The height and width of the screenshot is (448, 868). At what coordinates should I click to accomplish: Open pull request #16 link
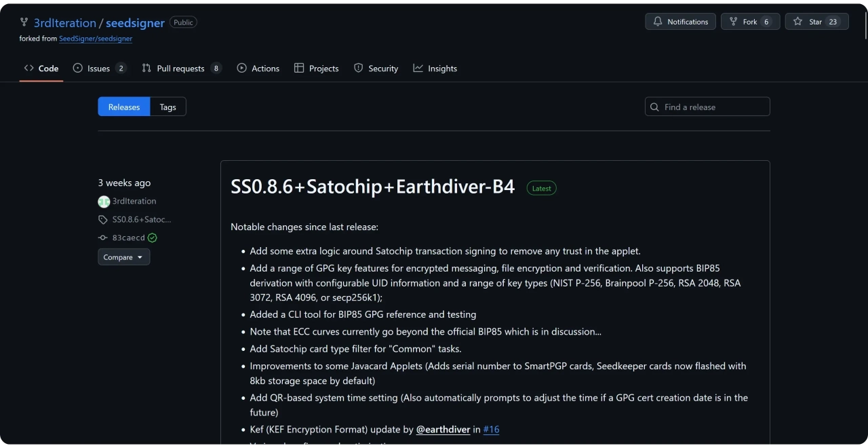point(491,430)
